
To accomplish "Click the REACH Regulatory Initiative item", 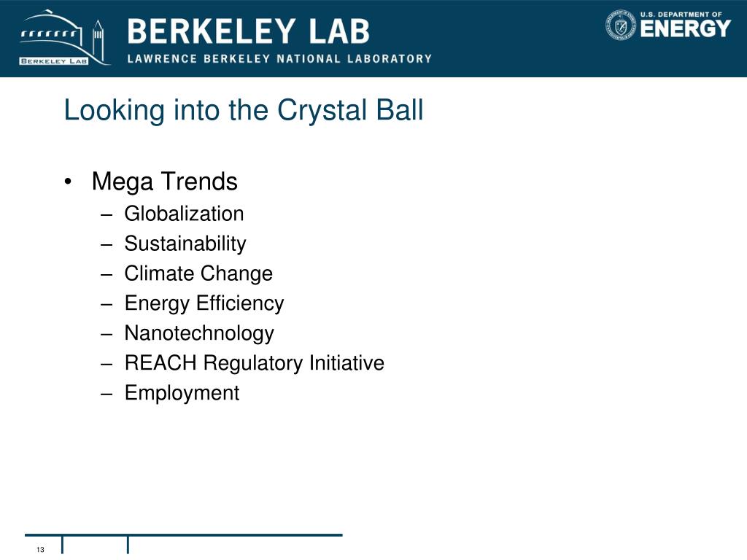I will point(255,363).
